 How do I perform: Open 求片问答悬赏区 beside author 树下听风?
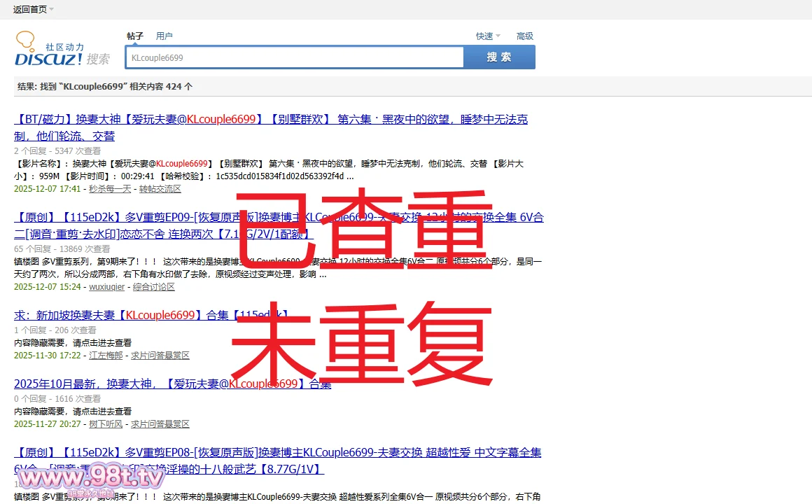pyautogui.click(x=160, y=424)
